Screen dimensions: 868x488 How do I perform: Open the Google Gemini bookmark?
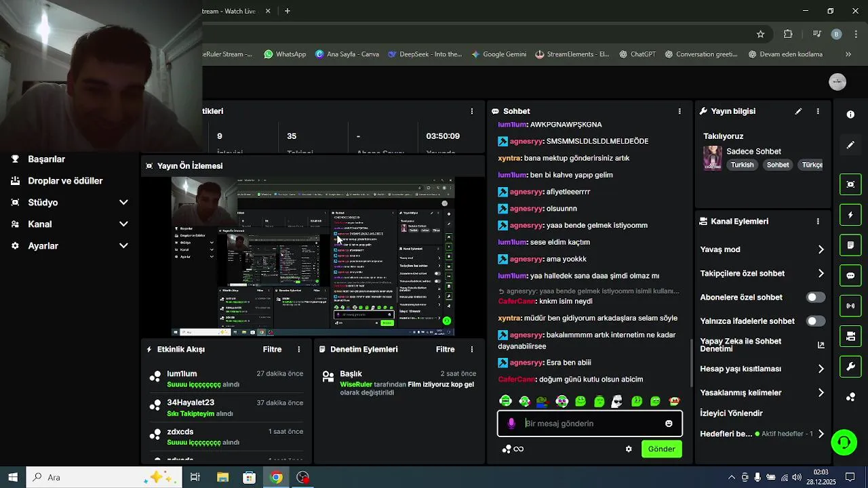pyautogui.click(x=498, y=54)
